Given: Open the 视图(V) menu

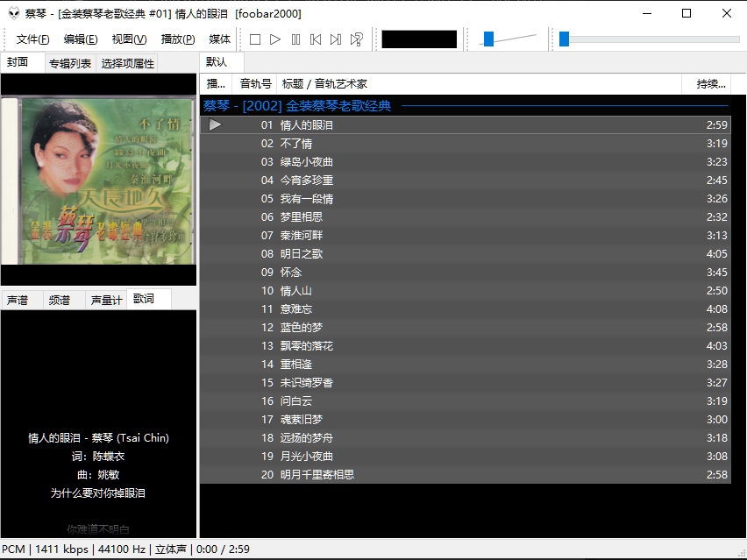Looking at the screenshot, I should point(129,39).
